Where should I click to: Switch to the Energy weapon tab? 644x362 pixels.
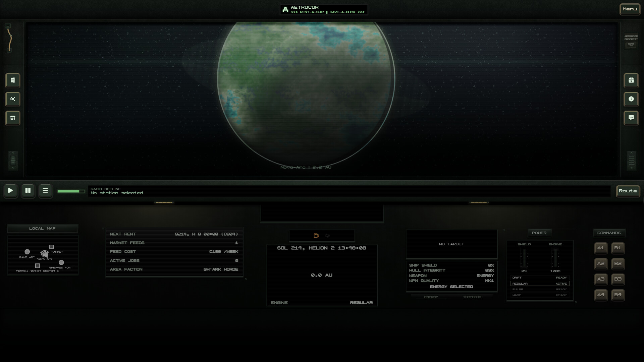[x=431, y=297]
